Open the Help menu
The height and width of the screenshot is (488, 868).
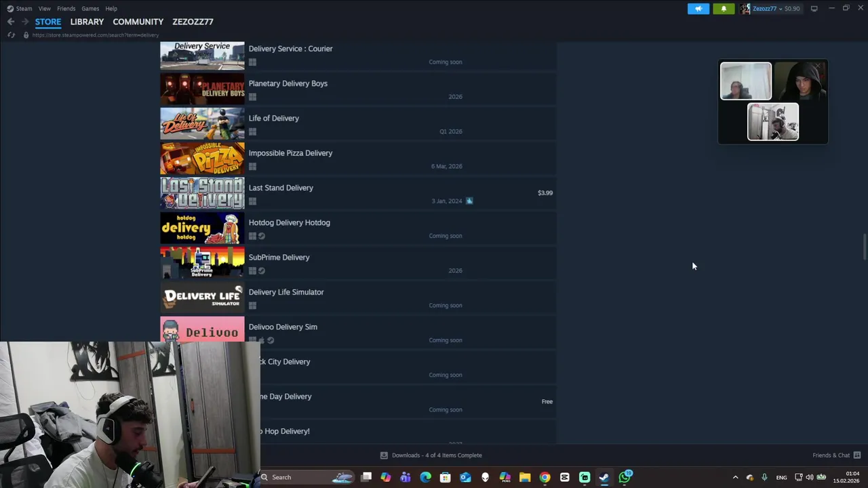coord(111,9)
